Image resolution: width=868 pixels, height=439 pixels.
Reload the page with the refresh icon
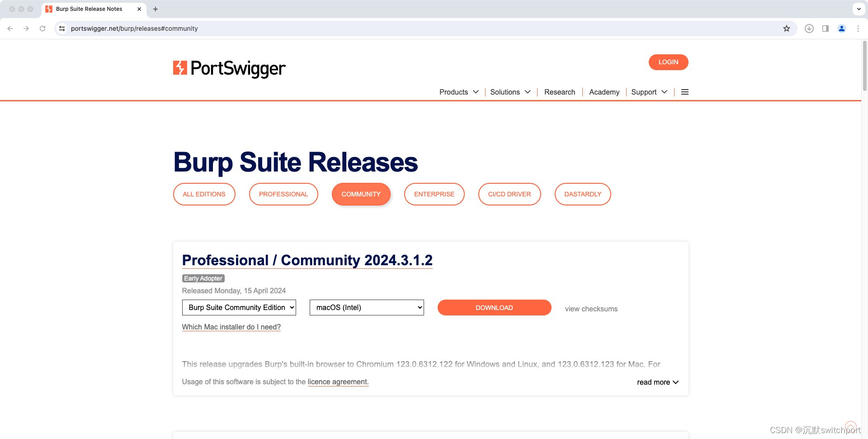(x=42, y=29)
